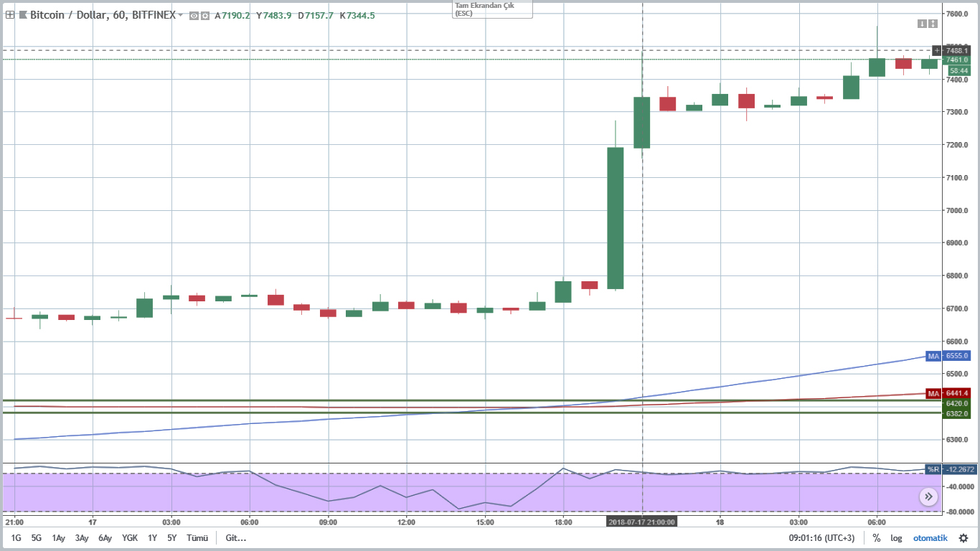Click the plus button at price 7488.1
The width and height of the screenshot is (980, 551).
pos(937,50)
